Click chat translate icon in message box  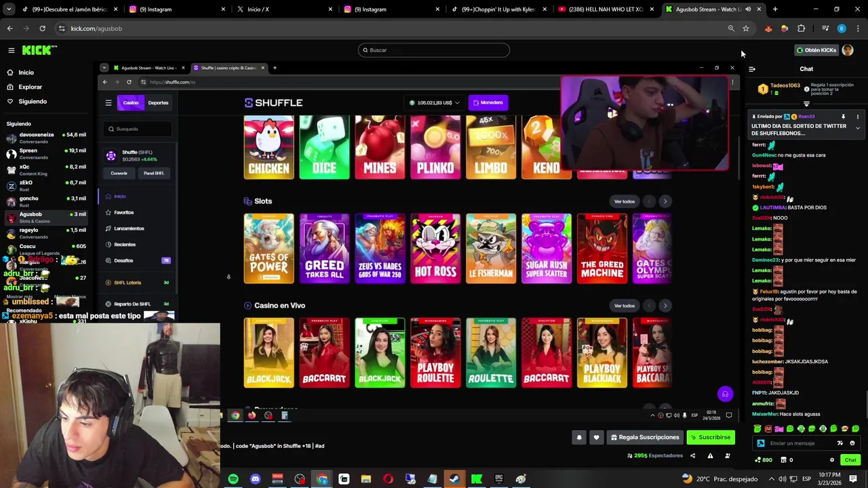[x=840, y=443]
